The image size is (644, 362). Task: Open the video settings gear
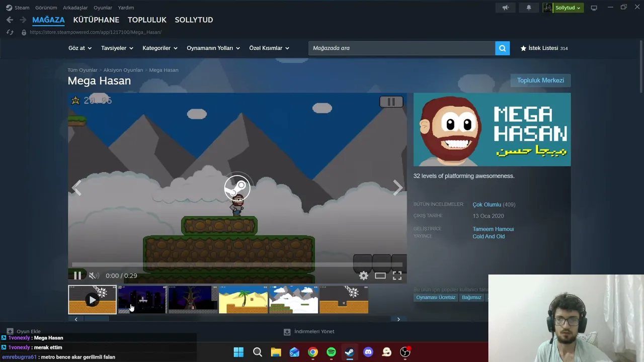[363, 276]
